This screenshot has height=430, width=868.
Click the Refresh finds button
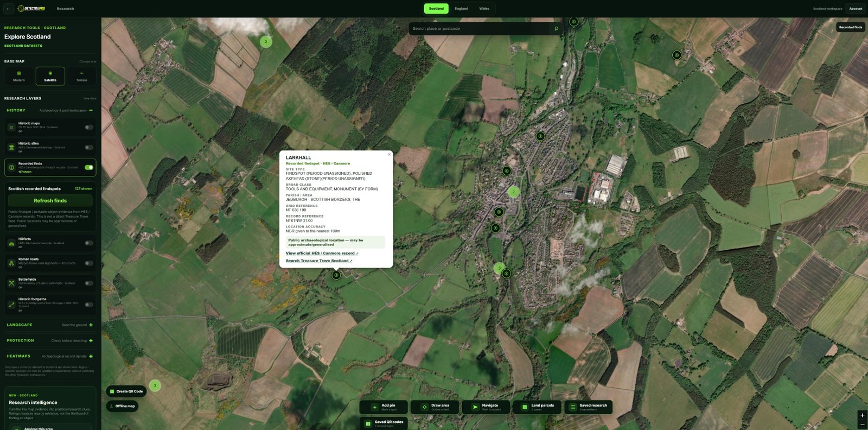[50, 201]
